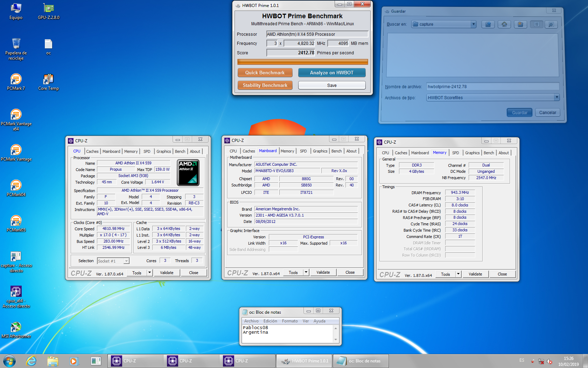Select the PCMark Vantage x64 icon
588x368 pixels.
(x=16, y=120)
